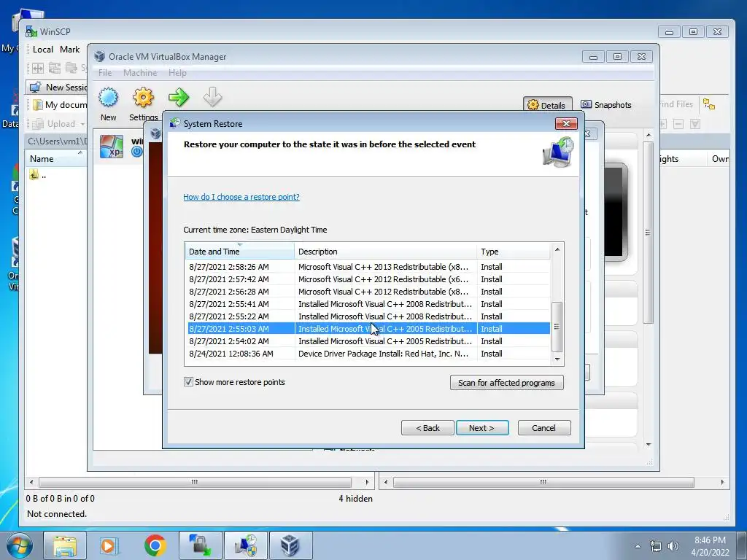The image size is (747, 560).
Task: Open Windows Explorer from the taskbar
Action: [x=65, y=545]
